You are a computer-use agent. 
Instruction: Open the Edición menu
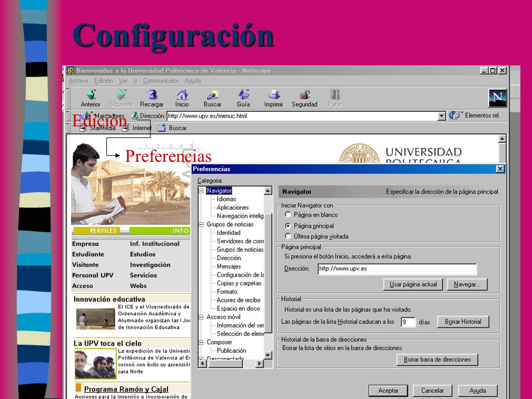click(104, 81)
